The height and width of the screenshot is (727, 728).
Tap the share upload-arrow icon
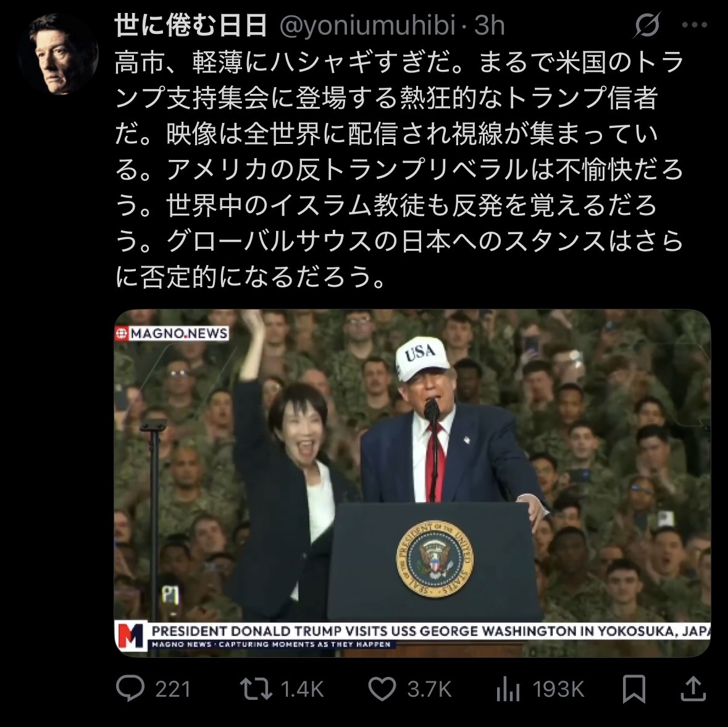coord(693,688)
